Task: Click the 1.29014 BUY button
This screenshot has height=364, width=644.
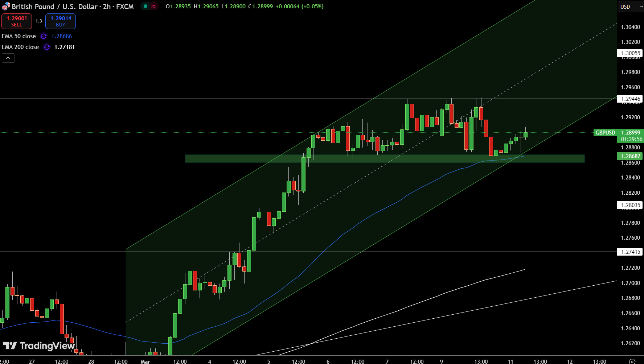Action: point(61,21)
